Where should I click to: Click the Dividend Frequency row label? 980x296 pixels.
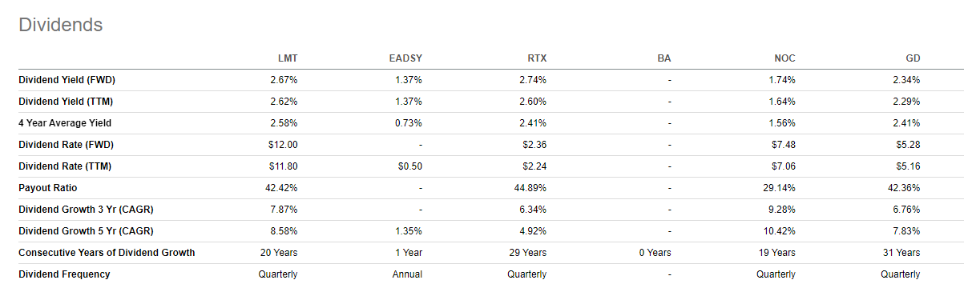[64, 274]
